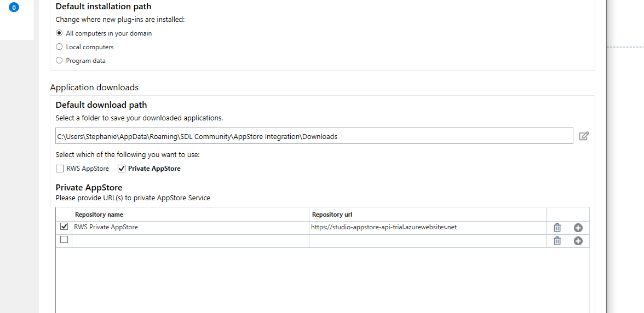Click the empty repository URL cell
The height and width of the screenshot is (313, 644).
[427, 241]
